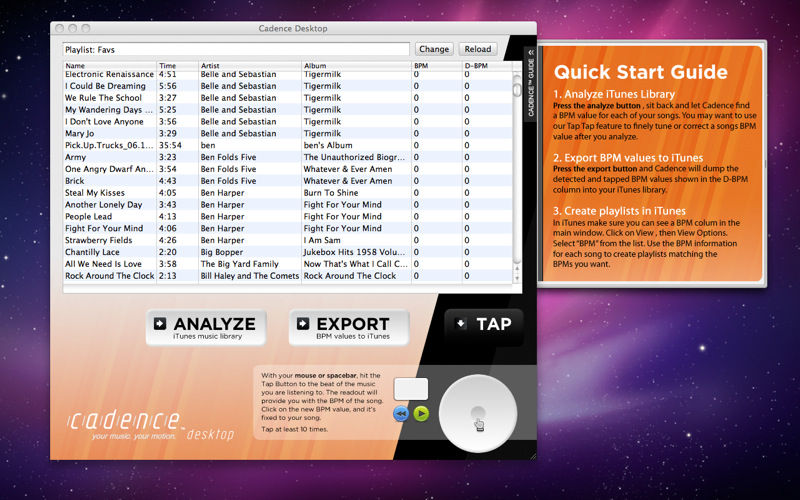Click '2. Export BPM values to iTunes' heading
The width and height of the screenshot is (800, 500).
(628, 158)
